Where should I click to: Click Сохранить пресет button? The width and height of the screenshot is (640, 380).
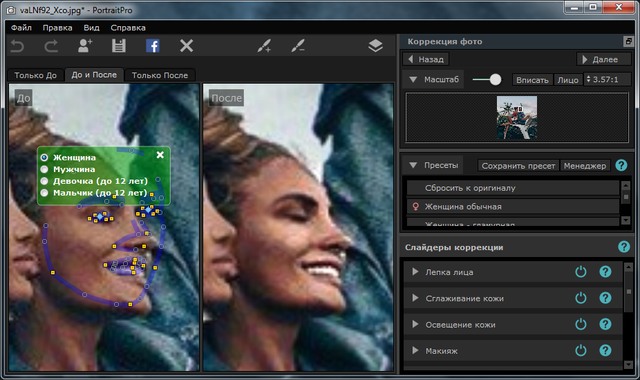tap(518, 166)
